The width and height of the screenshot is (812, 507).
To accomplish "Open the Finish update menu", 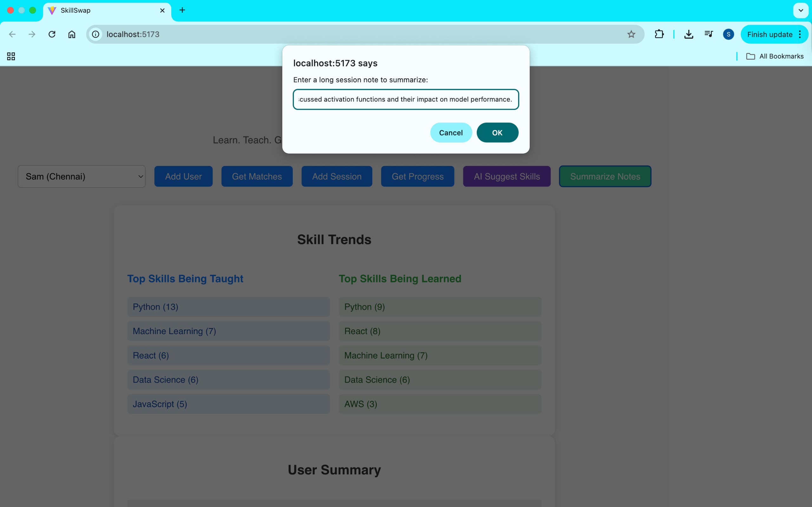I will click(x=774, y=34).
